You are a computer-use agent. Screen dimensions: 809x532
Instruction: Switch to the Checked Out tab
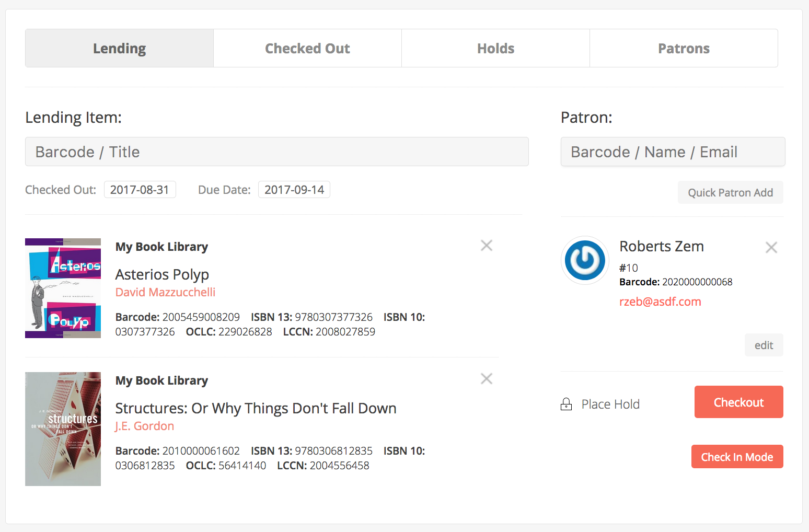[x=307, y=49]
